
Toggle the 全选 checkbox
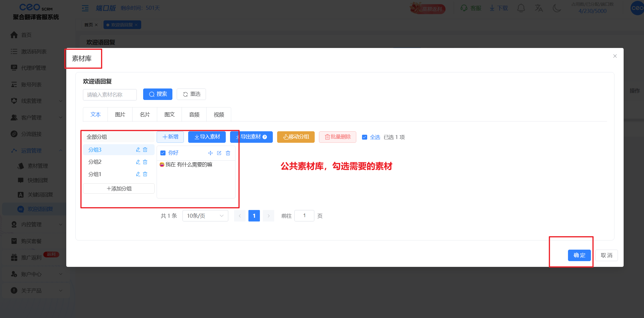tap(365, 137)
